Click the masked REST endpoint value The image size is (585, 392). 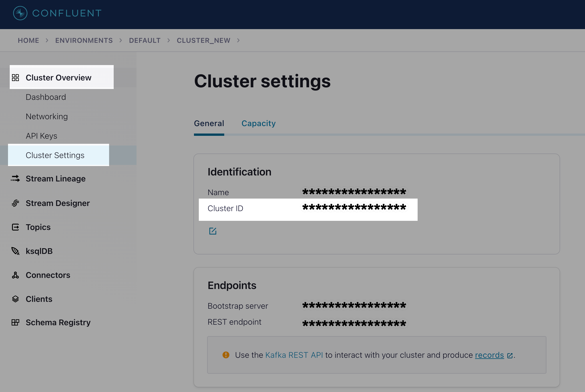[x=354, y=324]
